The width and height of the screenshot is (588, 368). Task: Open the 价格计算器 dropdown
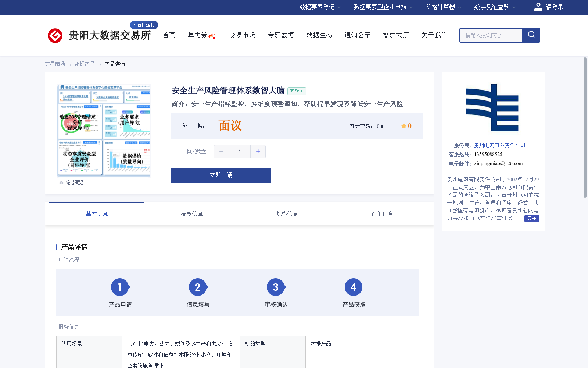coord(444,7)
